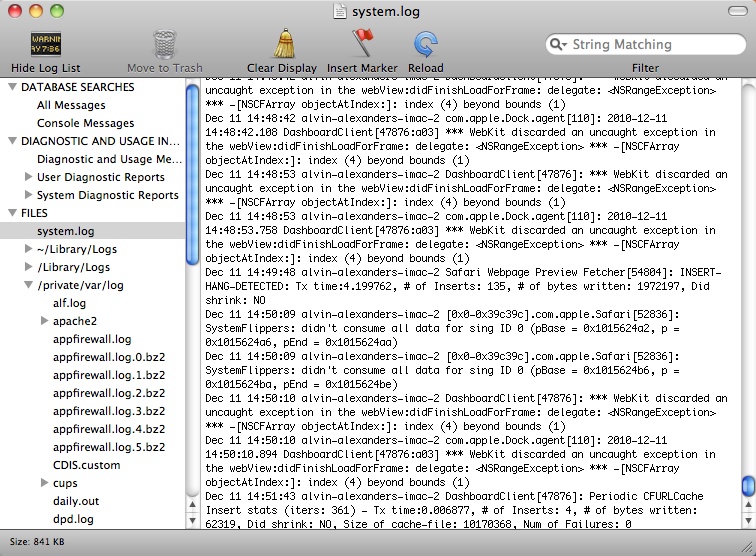Collapse the /private/var/log folder
Viewport: 756px width, 556px height.
(28, 285)
